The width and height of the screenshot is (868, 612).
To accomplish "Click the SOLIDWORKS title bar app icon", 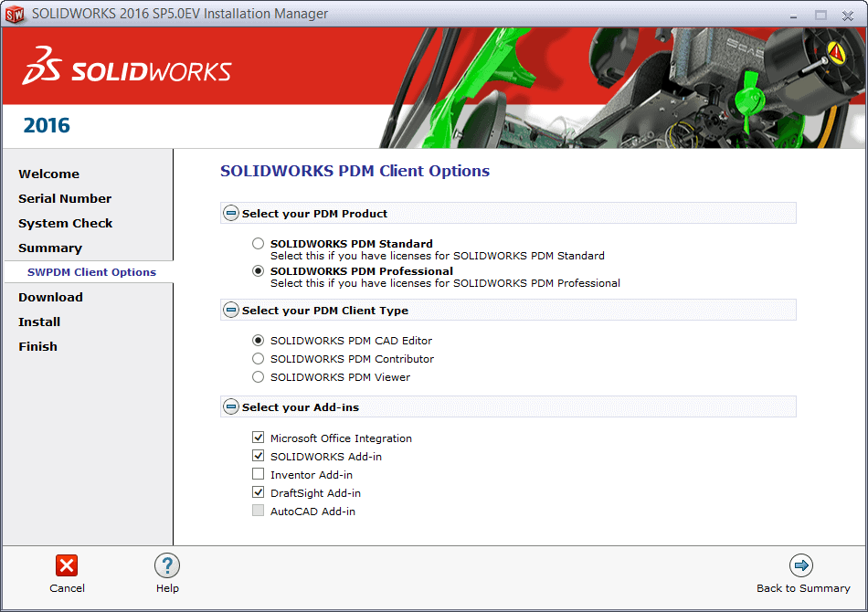I will (x=15, y=14).
